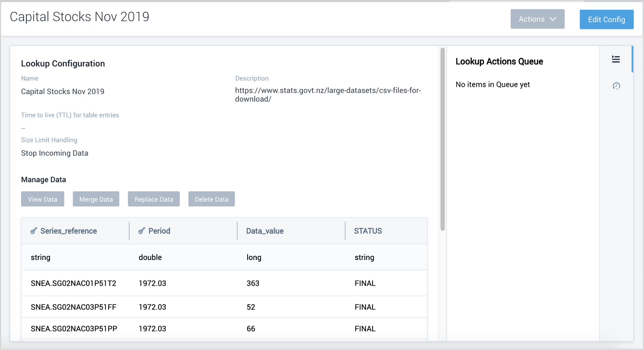Select row SNEA.SG02NAC03P51PP
The width and height of the screenshot is (644, 350).
tap(74, 329)
